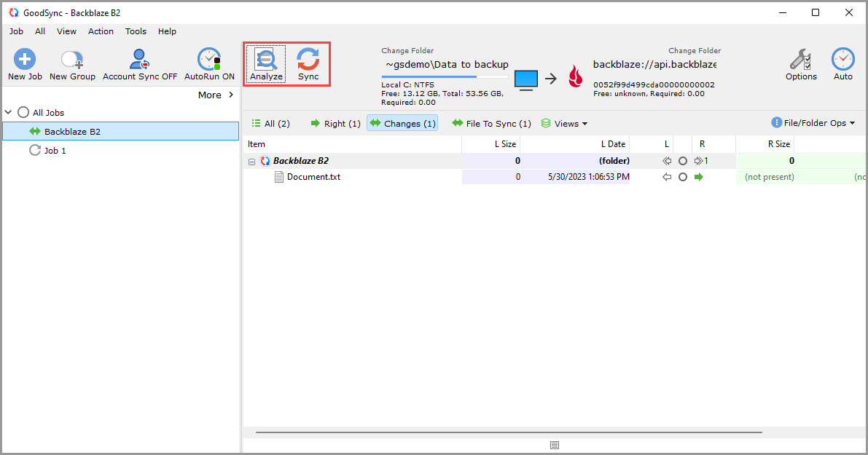Screen dimensions: 868x455
Task: Click green copy-right arrow for Document.txt
Action: 699,177
